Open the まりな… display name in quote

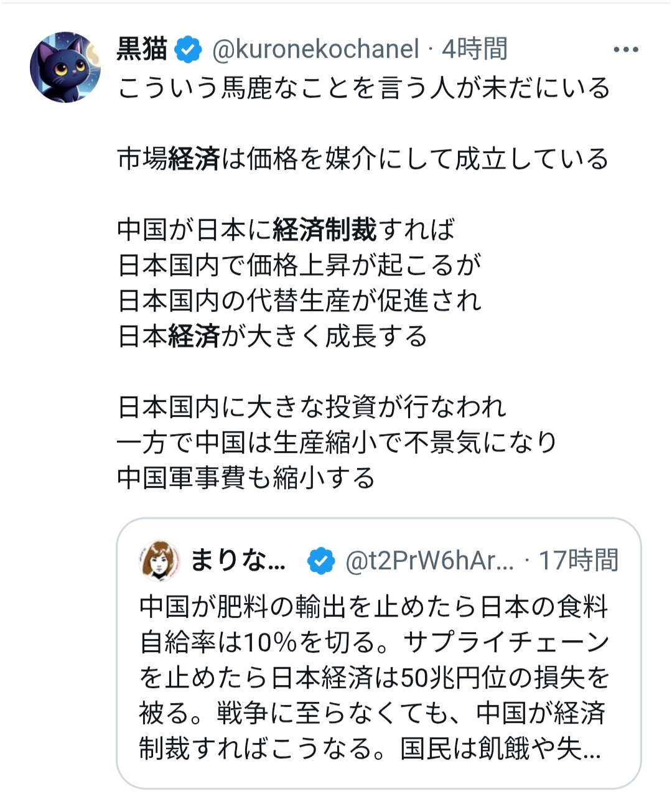(238, 561)
